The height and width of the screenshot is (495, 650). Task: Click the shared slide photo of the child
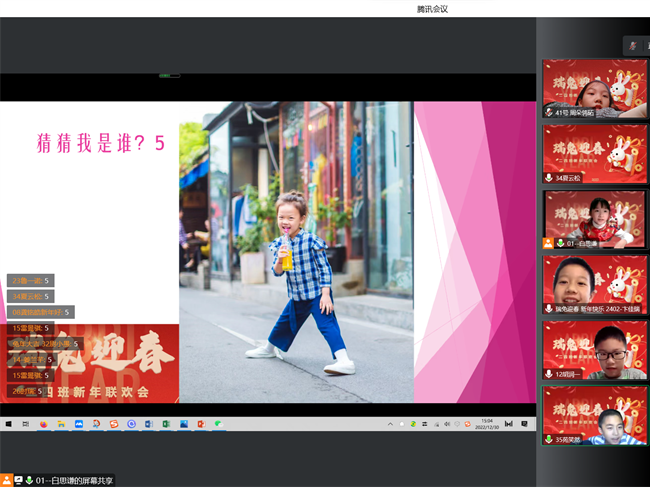296,252
